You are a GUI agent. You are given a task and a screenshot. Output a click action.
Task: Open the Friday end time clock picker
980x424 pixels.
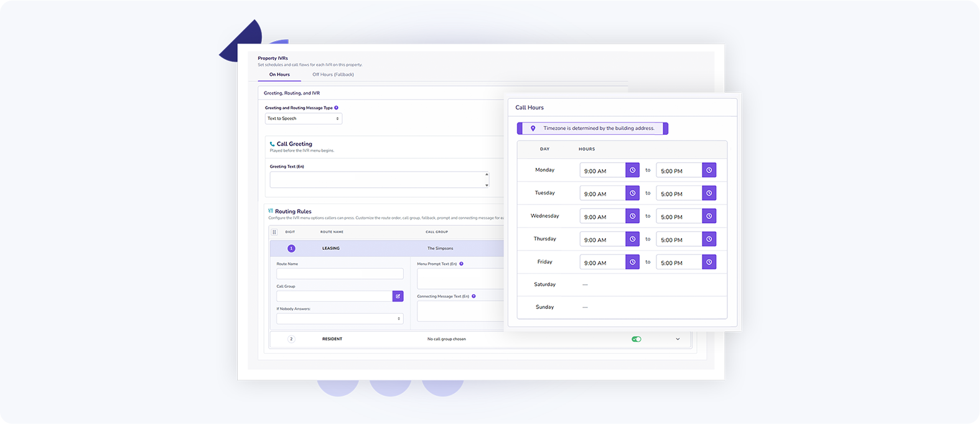click(709, 262)
